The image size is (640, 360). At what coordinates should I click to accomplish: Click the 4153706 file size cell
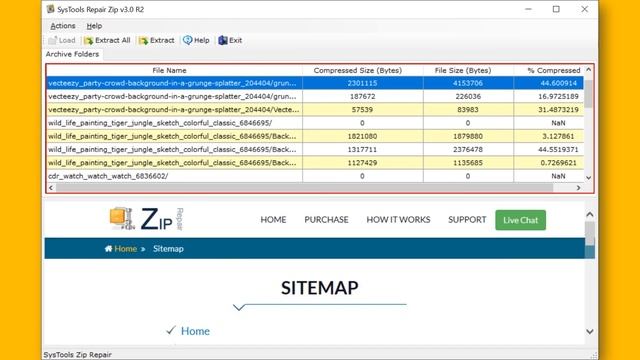click(468, 83)
